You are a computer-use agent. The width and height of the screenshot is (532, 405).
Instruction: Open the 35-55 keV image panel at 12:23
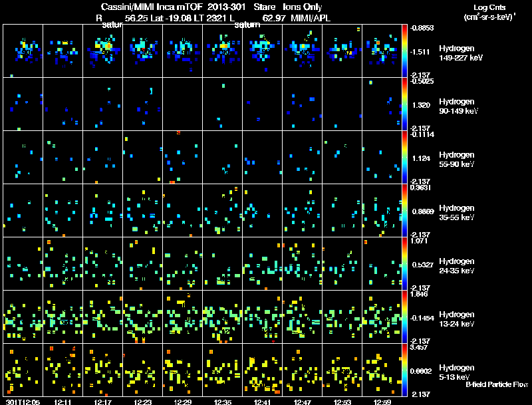coord(142,211)
